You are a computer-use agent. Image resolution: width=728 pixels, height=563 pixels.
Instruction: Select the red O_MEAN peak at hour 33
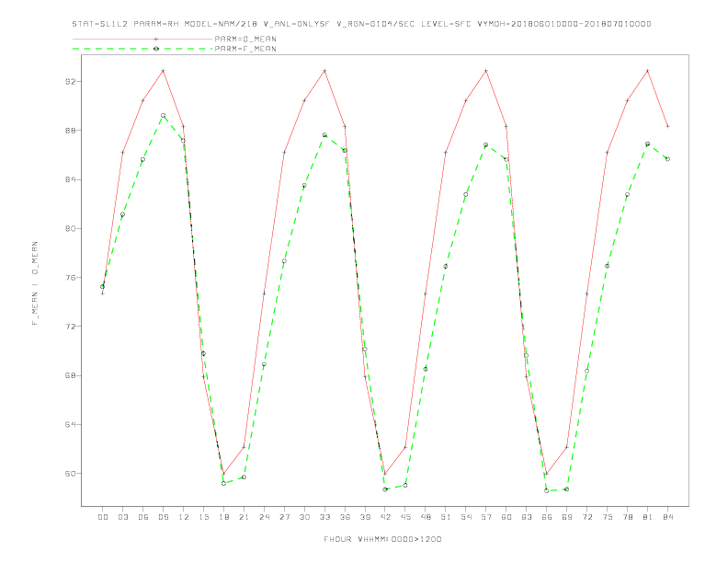pyautogui.click(x=324, y=71)
